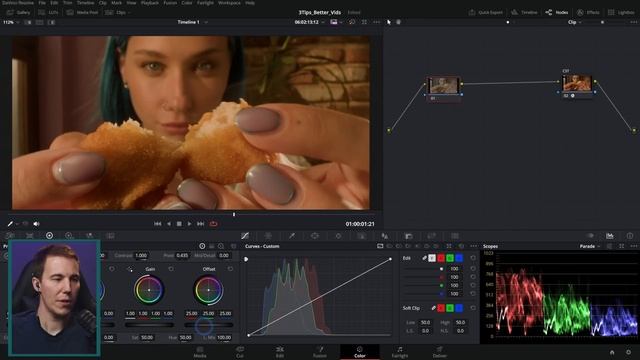Switch to the Media page tab
This screenshot has width=640, height=360.
coord(200,352)
